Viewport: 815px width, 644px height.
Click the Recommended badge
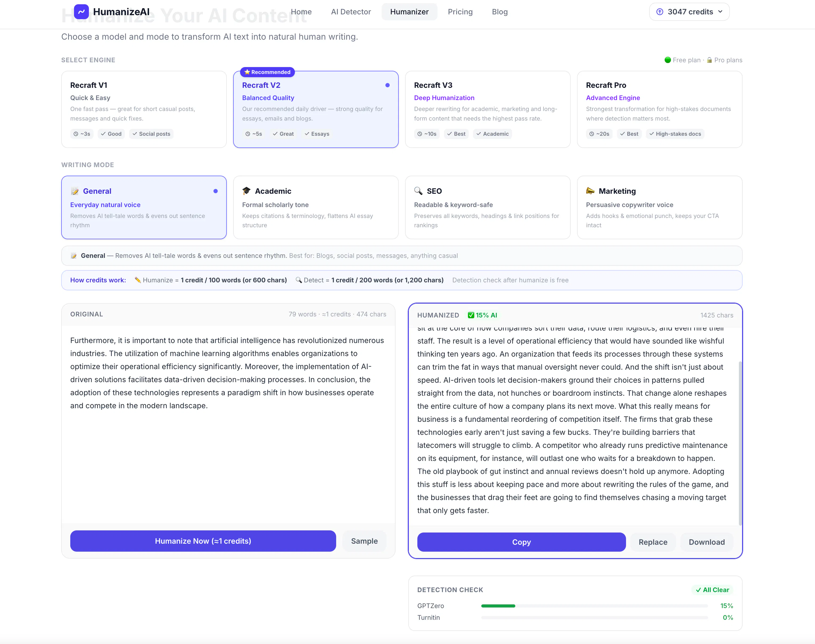click(x=267, y=72)
